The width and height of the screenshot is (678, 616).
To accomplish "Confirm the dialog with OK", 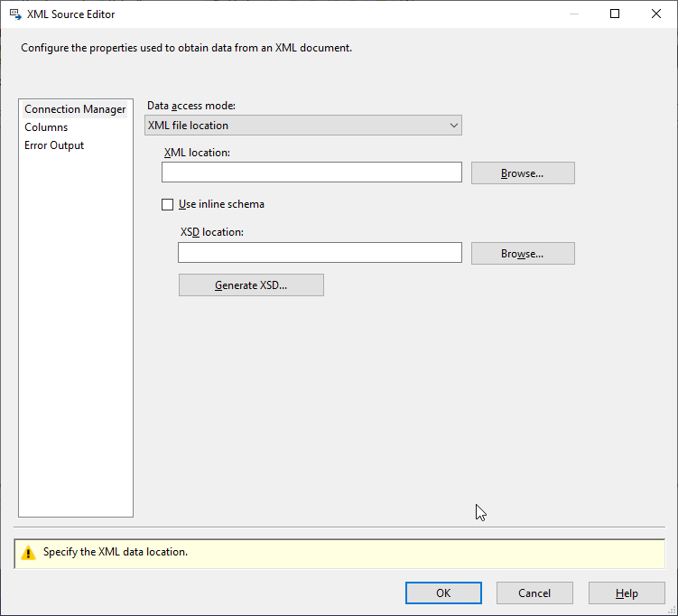I will tap(443, 593).
